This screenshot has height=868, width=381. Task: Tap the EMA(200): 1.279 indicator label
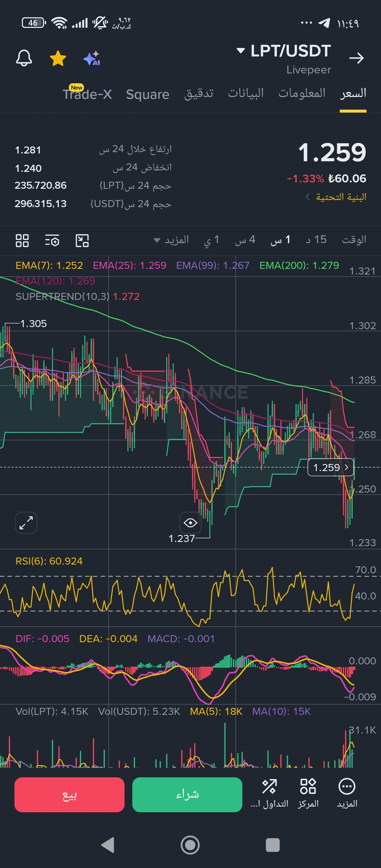click(x=299, y=265)
